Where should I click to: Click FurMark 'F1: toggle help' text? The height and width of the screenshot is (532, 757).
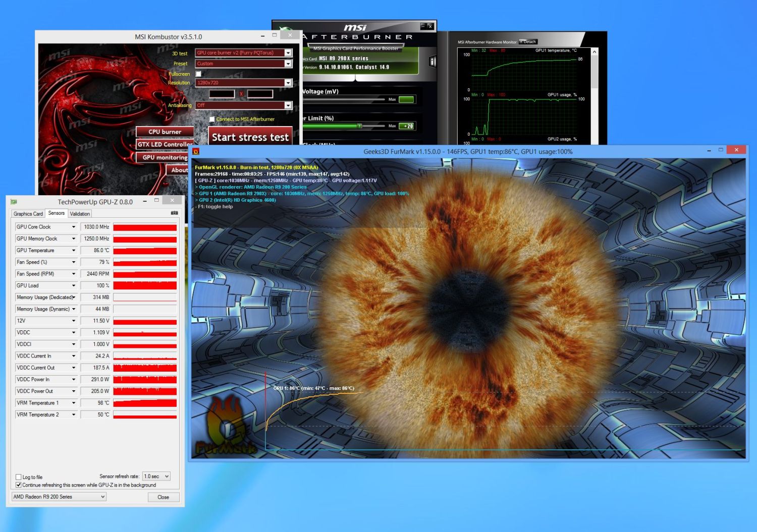coord(215,207)
